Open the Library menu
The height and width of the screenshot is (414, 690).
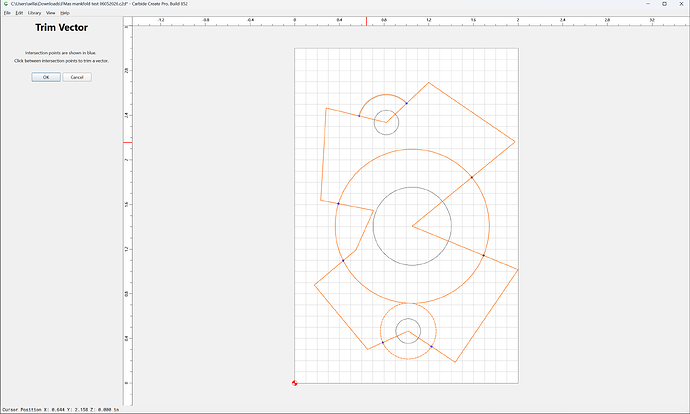[34, 13]
